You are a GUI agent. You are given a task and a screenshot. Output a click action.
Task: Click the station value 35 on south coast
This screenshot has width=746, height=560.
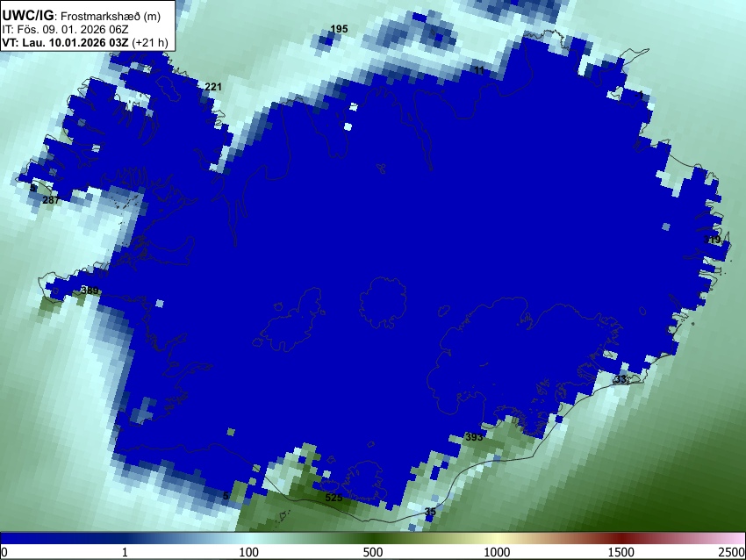(x=430, y=512)
